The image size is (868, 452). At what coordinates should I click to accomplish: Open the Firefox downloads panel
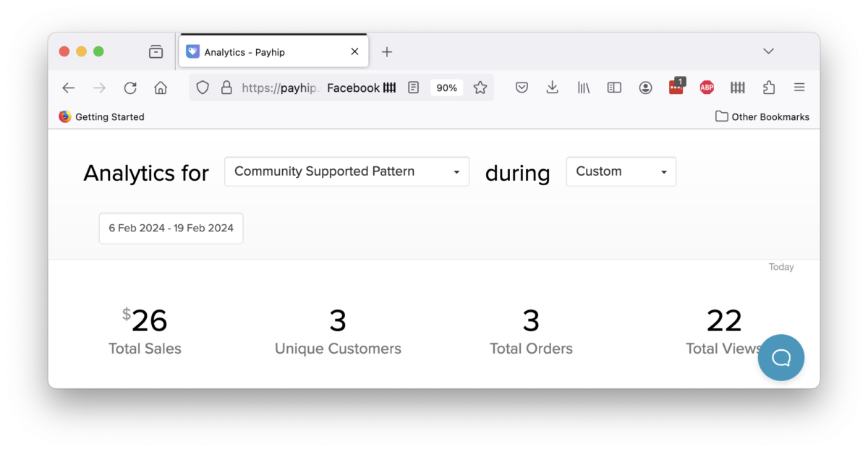(x=552, y=88)
